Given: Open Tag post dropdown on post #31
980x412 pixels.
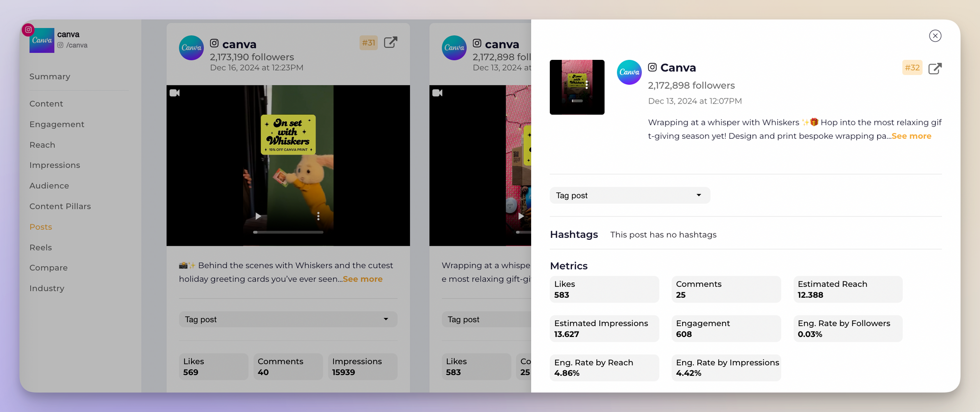Looking at the screenshot, I should click(288, 319).
